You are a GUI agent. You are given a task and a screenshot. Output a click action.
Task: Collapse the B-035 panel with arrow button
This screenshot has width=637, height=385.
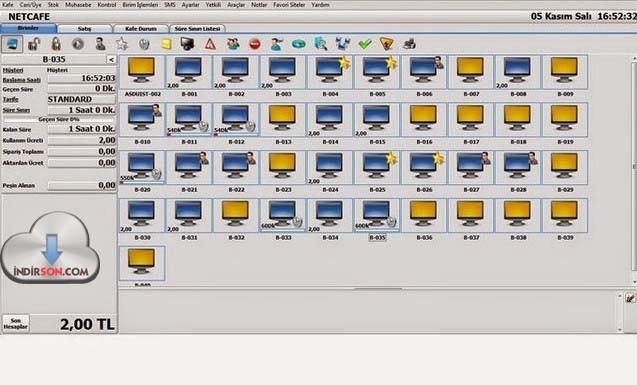click(x=111, y=60)
